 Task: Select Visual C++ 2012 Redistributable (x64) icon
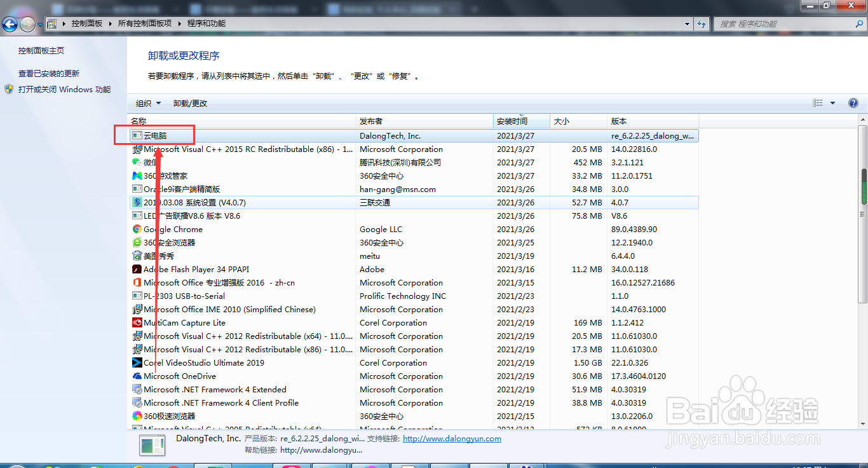[x=137, y=336]
